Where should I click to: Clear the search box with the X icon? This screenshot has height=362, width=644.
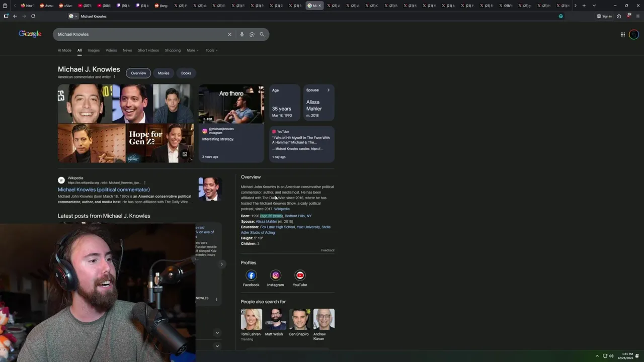[229, 34]
